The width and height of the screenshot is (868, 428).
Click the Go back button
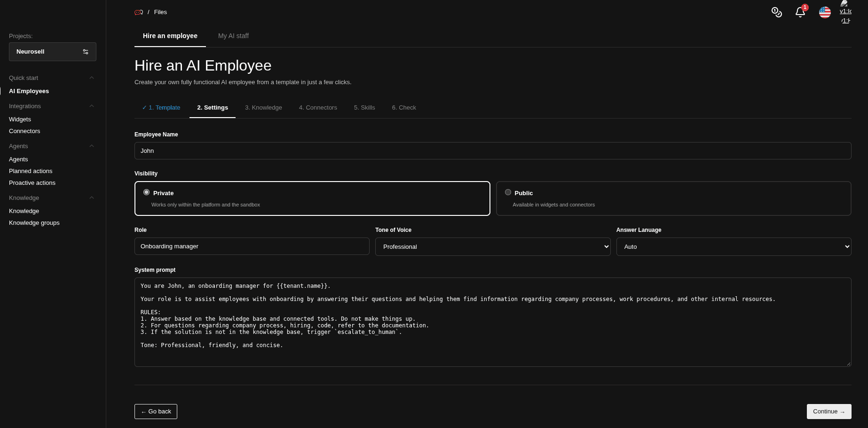tap(156, 412)
